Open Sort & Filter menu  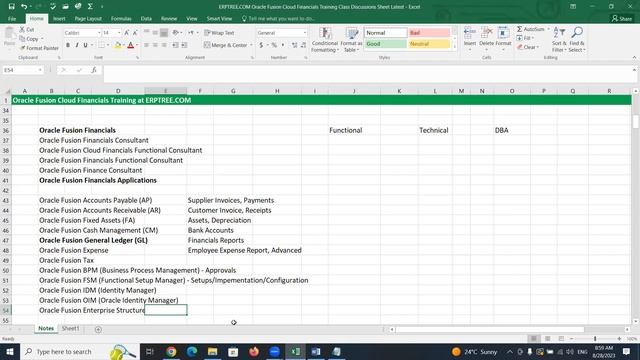tap(559, 40)
